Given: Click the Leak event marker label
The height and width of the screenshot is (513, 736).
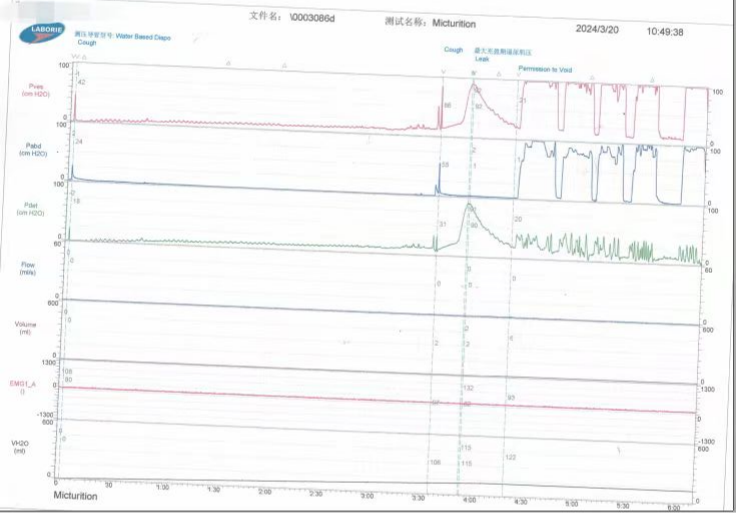Looking at the screenshot, I should (482, 59).
